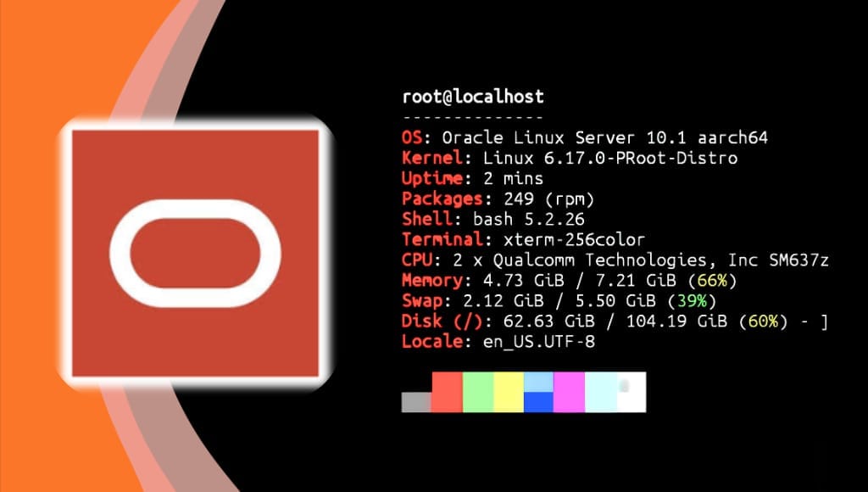Screen dimensions: 868x492
Task: Click the root@localhost header text
Action: click(x=473, y=97)
